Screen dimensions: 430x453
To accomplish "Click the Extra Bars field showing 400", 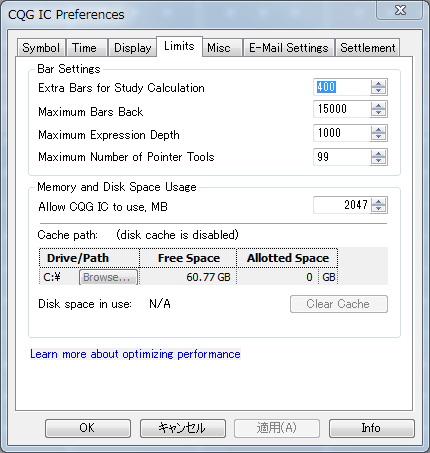I will point(342,87).
